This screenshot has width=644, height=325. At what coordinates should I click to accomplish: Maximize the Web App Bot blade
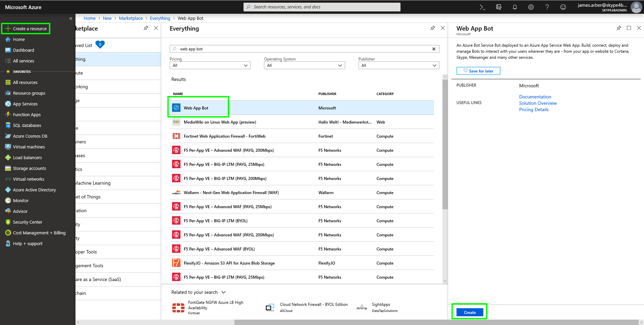[629, 28]
